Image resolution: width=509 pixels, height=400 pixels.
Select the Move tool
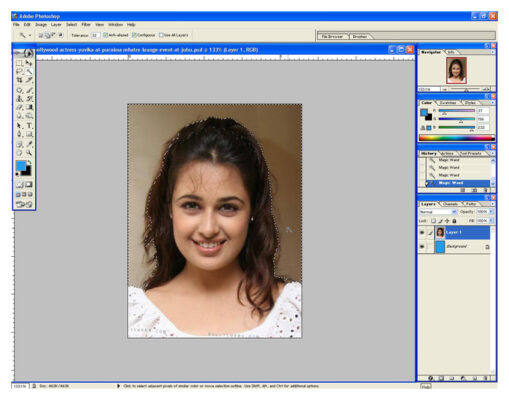coord(29,63)
